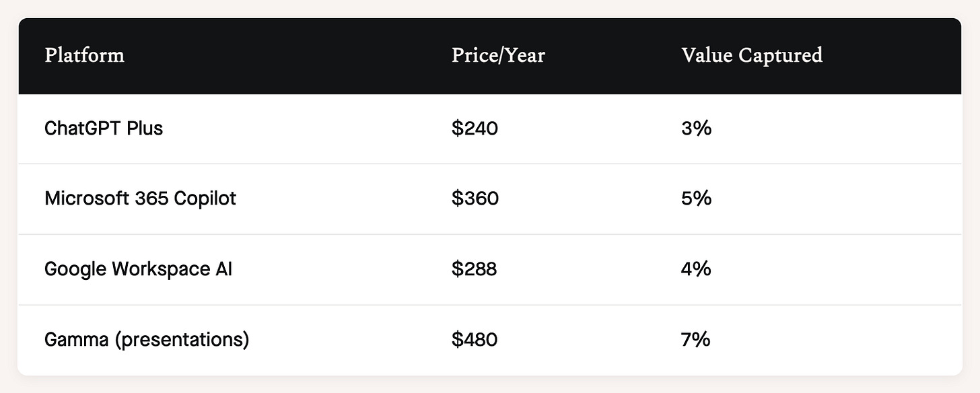Click the word presentations in Gamma row

182,340
